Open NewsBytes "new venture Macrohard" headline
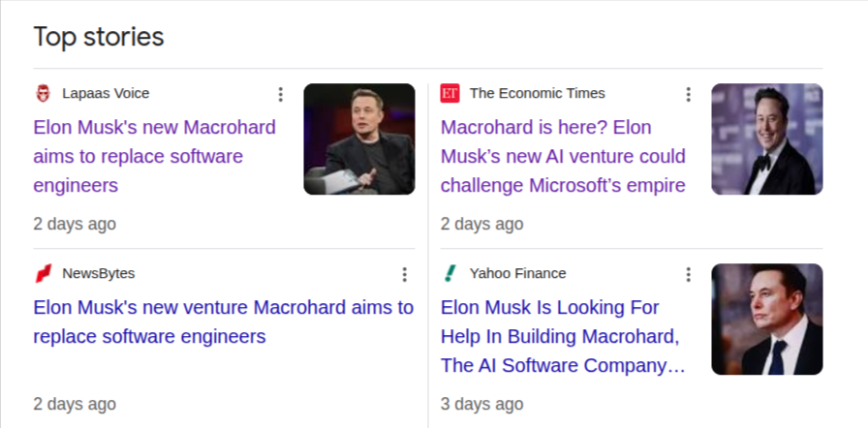Image resolution: width=868 pixels, height=428 pixels. coord(223,322)
